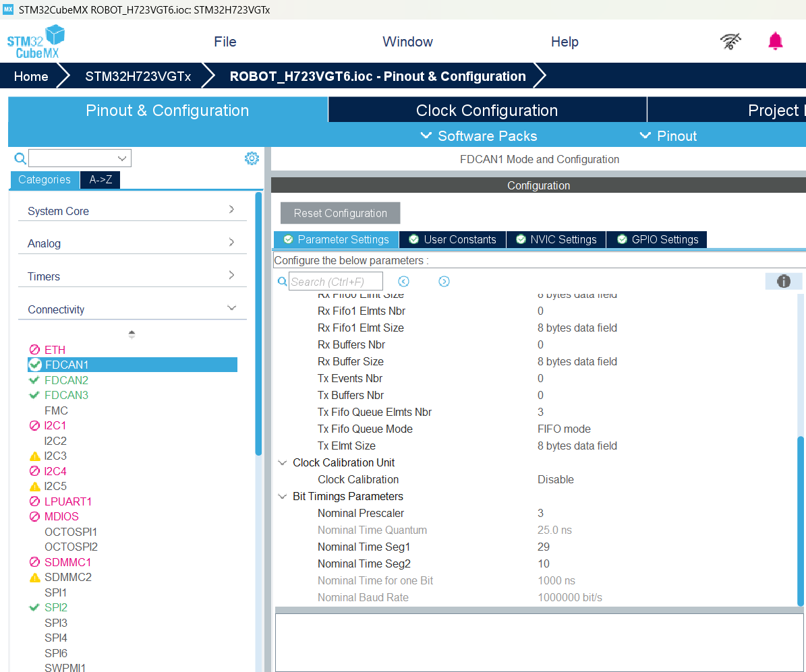
Task: Open the Software Packs dropdown
Action: (479, 135)
